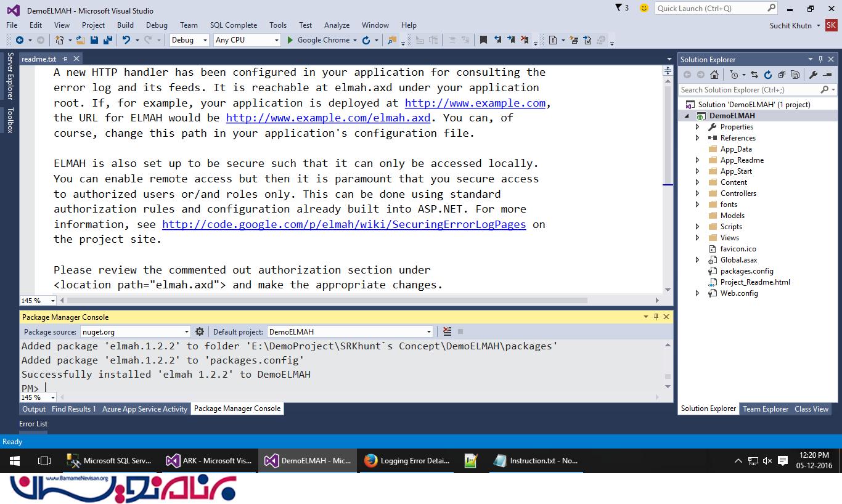Select packages.config in Solution Explorer
Screen dimensions: 842x504
coord(746,271)
